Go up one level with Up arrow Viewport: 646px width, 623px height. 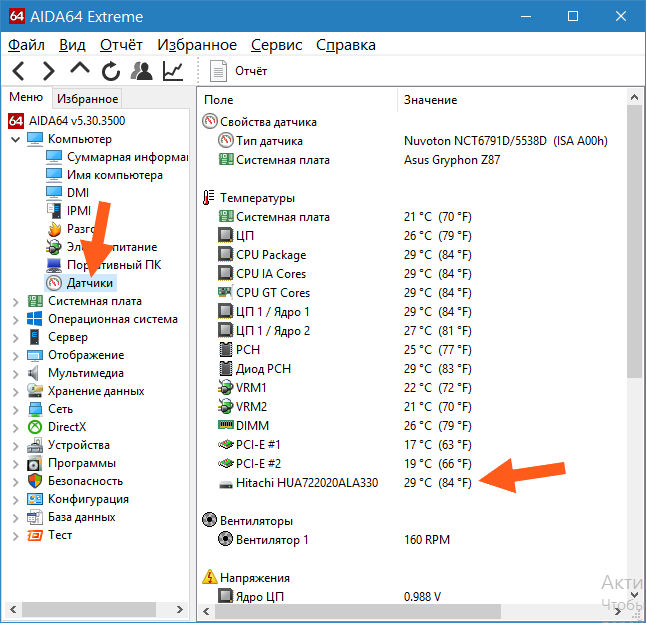[x=80, y=69]
